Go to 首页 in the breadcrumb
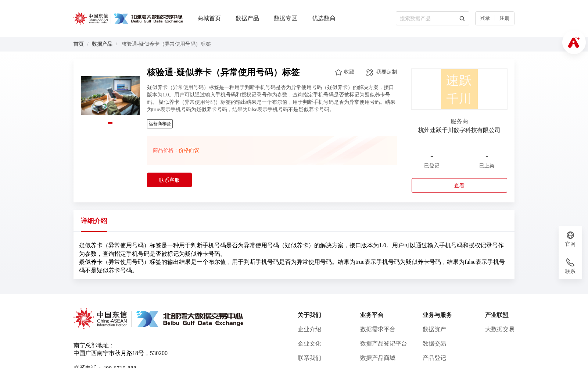 [x=79, y=44]
